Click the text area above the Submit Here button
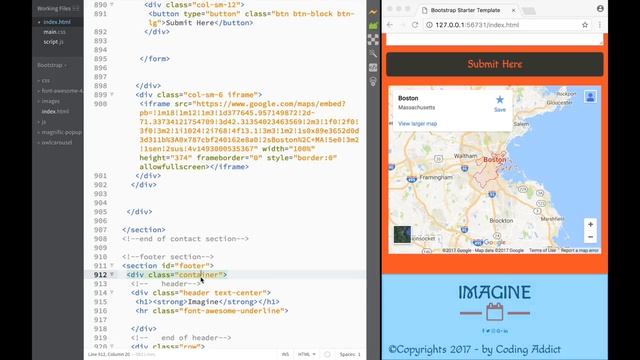 [x=495, y=40]
